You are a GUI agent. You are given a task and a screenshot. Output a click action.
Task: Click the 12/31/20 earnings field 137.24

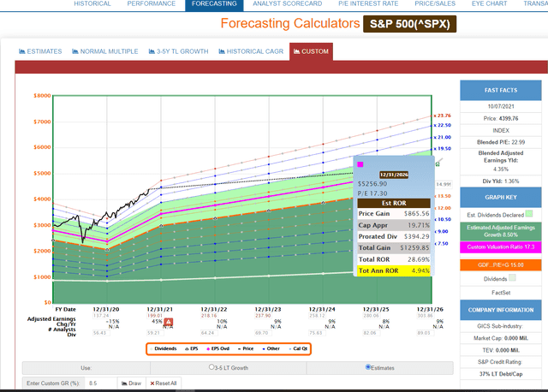click(101, 316)
